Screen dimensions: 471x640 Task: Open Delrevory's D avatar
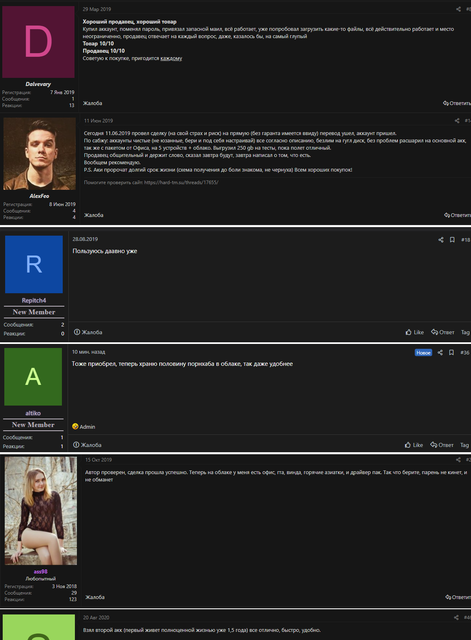[x=38, y=42]
